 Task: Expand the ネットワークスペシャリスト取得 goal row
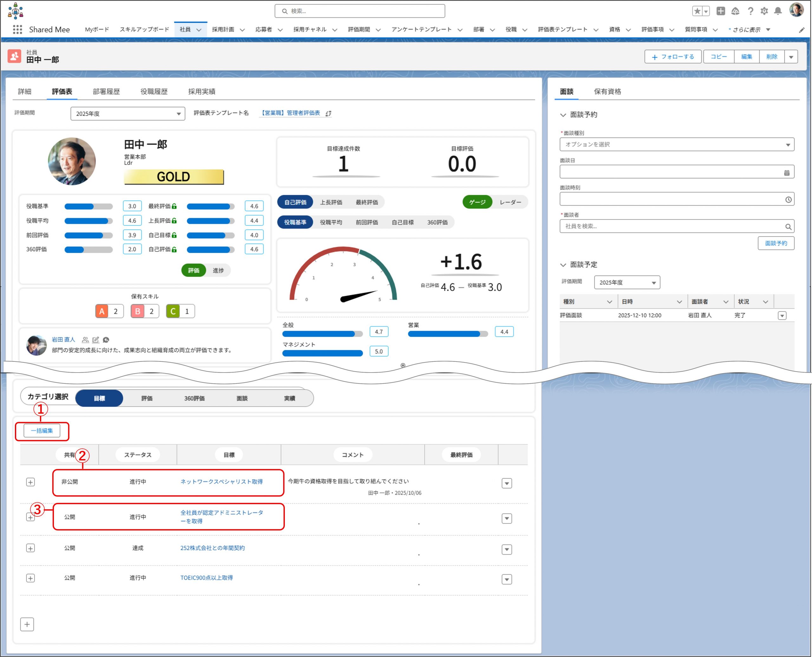31,482
